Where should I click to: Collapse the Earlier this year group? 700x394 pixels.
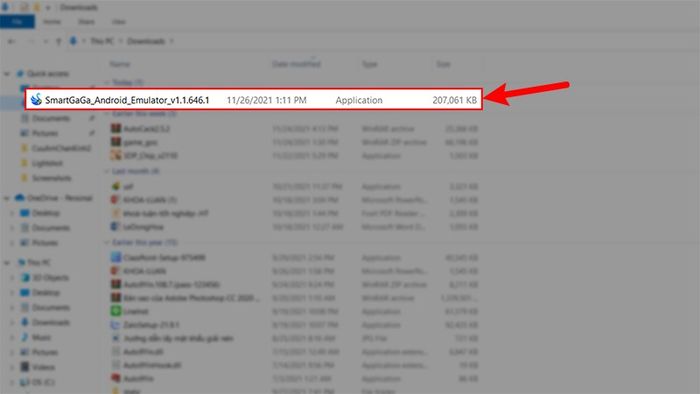(107, 242)
